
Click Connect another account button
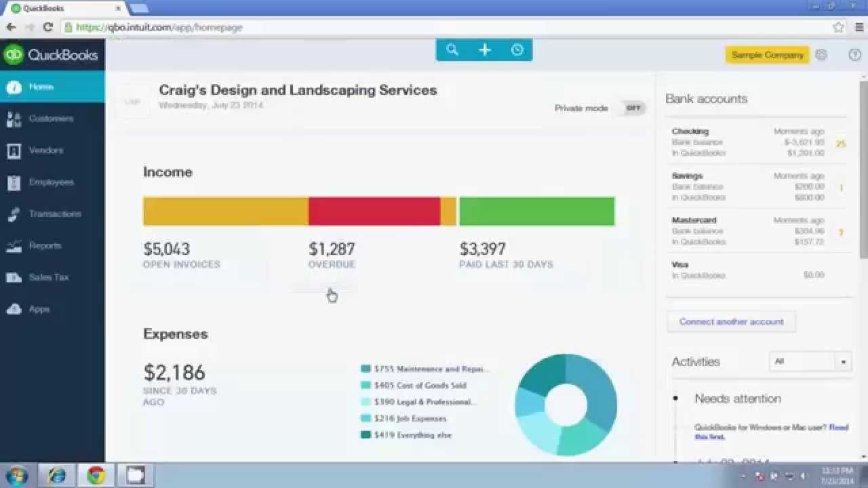click(731, 321)
